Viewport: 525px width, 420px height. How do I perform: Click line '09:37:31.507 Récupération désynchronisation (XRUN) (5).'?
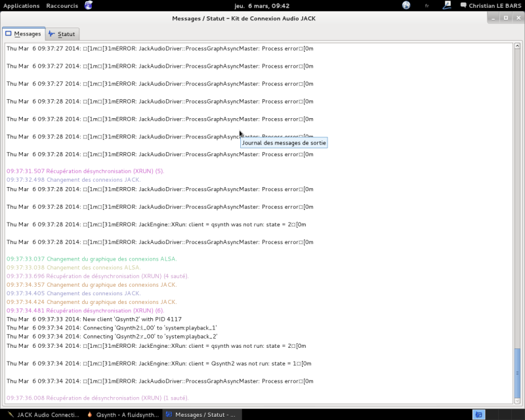click(x=85, y=171)
